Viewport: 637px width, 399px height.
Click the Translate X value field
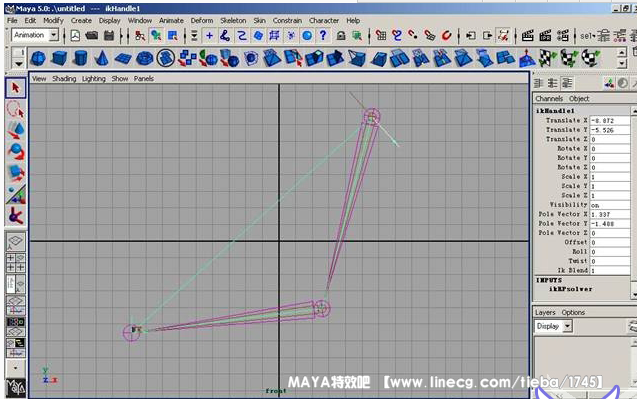609,121
